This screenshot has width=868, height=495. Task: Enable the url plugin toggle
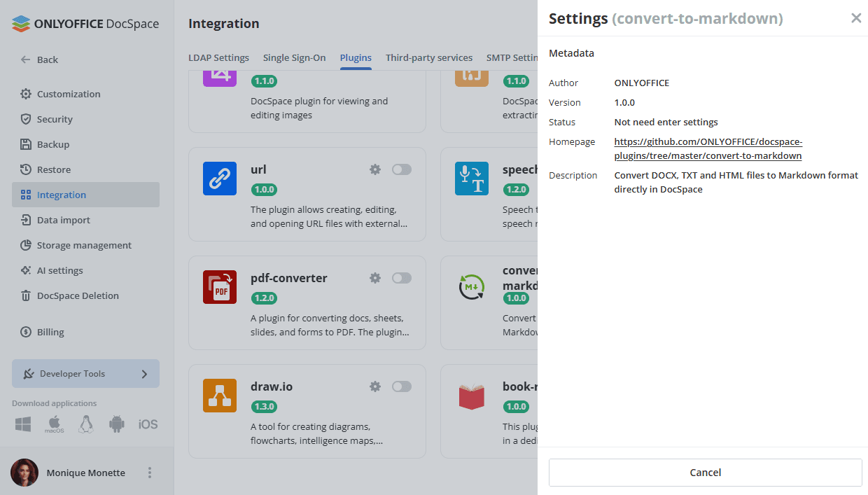(x=402, y=169)
